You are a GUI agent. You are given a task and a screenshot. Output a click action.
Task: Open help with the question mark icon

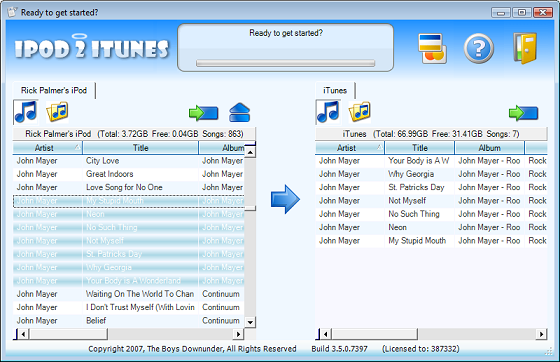pyautogui.click(x=479, y=48)
